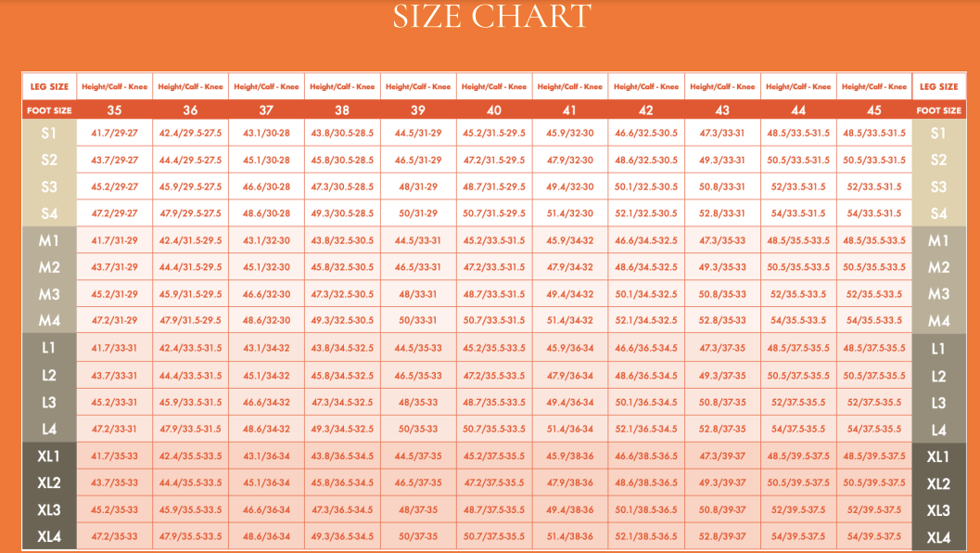Screen dimensions: 980x553
Task: Select the M1 cell reading 46.6/34.5-32.5
Action: 646,240
